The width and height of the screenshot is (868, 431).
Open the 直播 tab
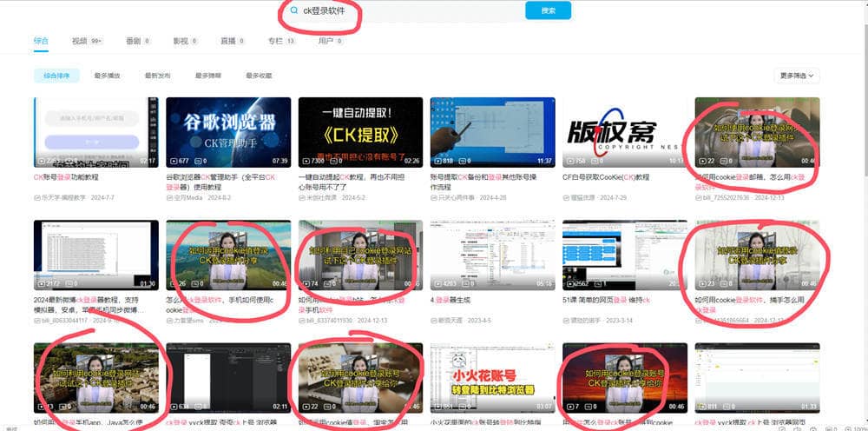pos(233,41)
